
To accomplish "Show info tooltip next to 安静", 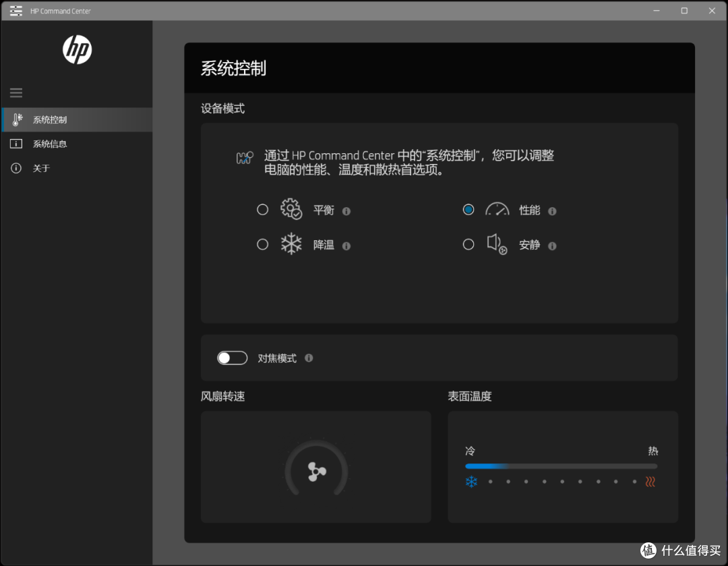I will (x=552, y=246).
